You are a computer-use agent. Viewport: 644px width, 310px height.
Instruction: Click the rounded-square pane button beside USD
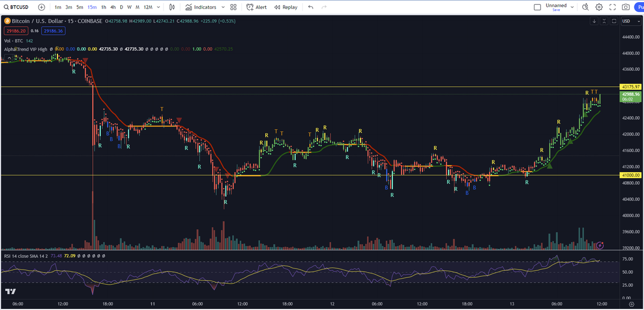coord(613,21)
